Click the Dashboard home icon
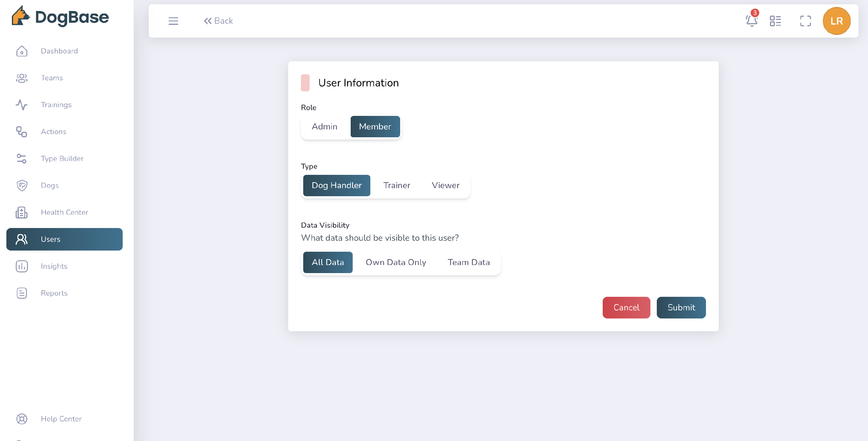This screenshot has height=441, width=868. click(x=22, y=51)
